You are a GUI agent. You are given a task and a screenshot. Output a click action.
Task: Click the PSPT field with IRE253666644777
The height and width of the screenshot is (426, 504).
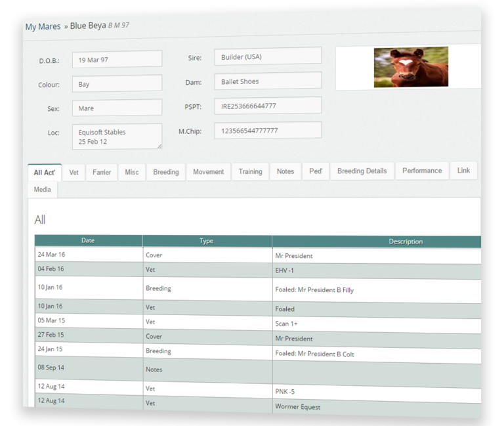point(268,106)
